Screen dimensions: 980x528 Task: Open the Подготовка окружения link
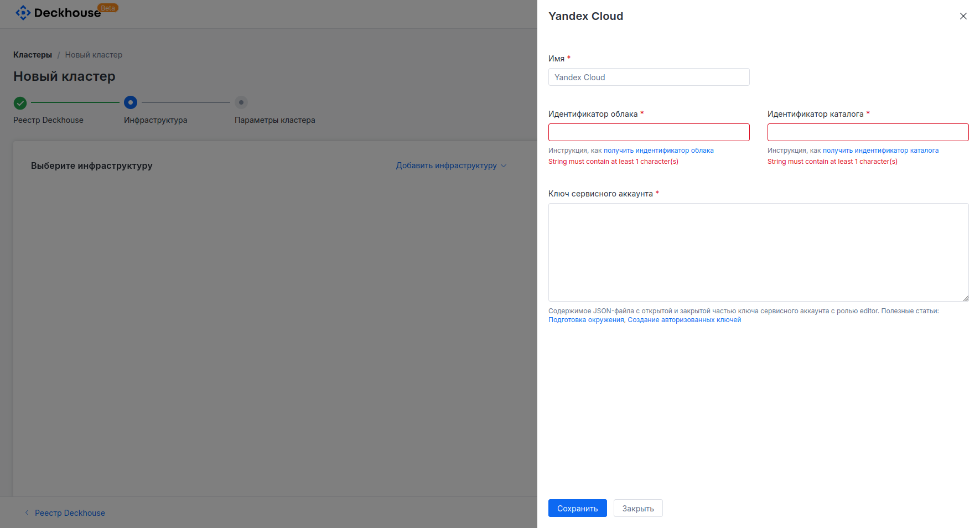[585, 319]
